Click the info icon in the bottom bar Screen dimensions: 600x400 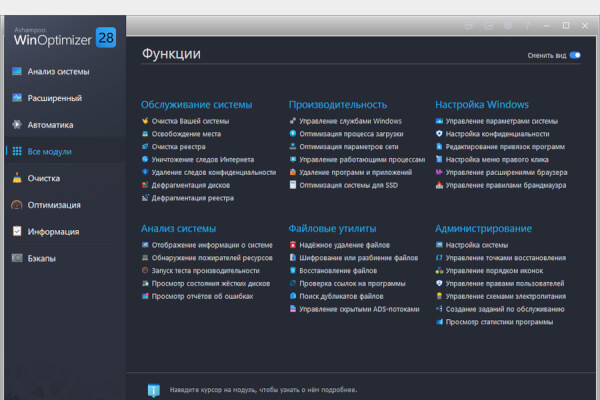153,390
